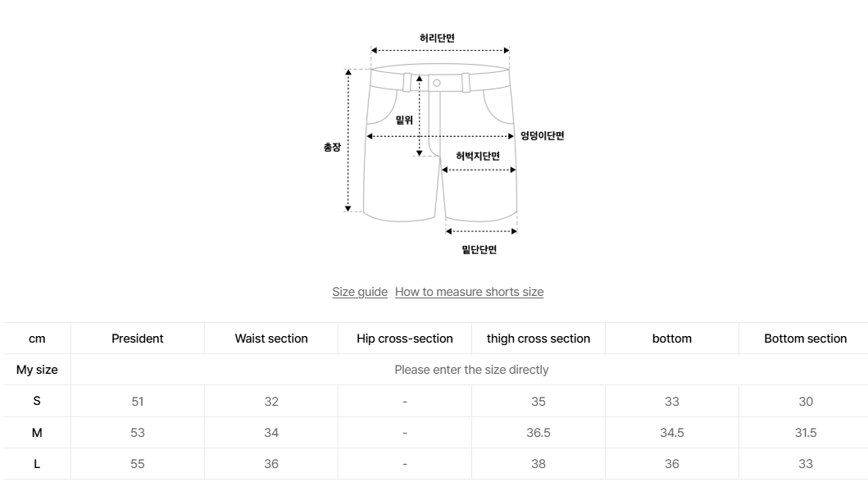Screen dimensions: 868x491
Task: Click the 엉덩이단면 label right of the shorts
Action: coord(542,136)
